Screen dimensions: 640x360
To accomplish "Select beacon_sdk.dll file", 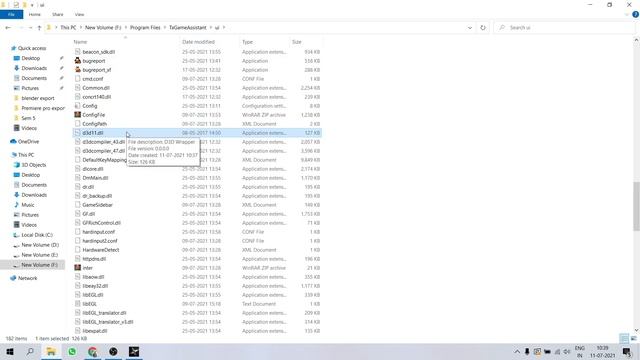I will click(x=98, y=52).
